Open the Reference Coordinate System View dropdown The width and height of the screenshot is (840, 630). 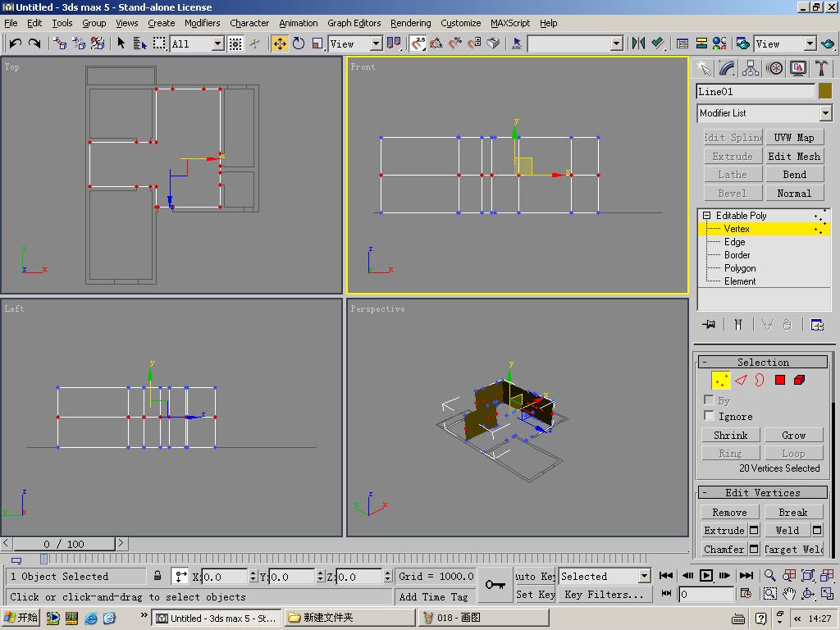pyautogui.click(x=376, y=44)
